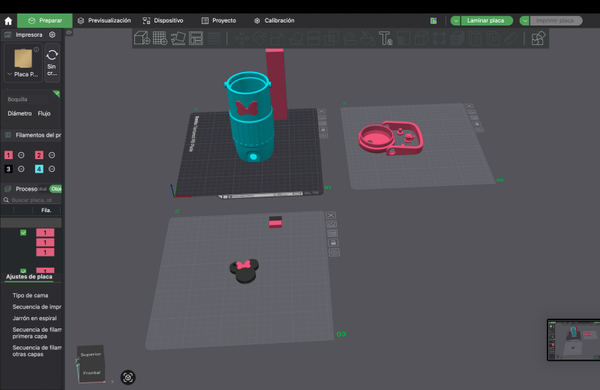Go to the home screen icon
The image size is (600, 390).
[x=8, y=21]
